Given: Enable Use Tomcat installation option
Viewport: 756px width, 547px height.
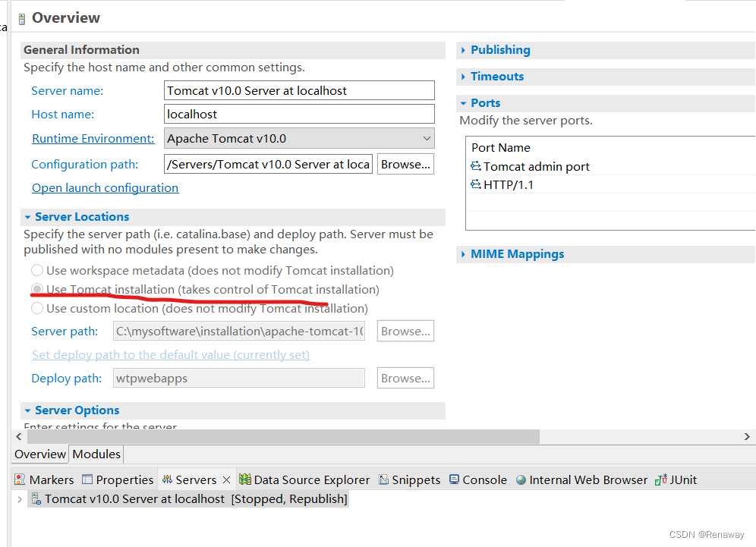Looking at the screenshot, I should click(36, 289).
